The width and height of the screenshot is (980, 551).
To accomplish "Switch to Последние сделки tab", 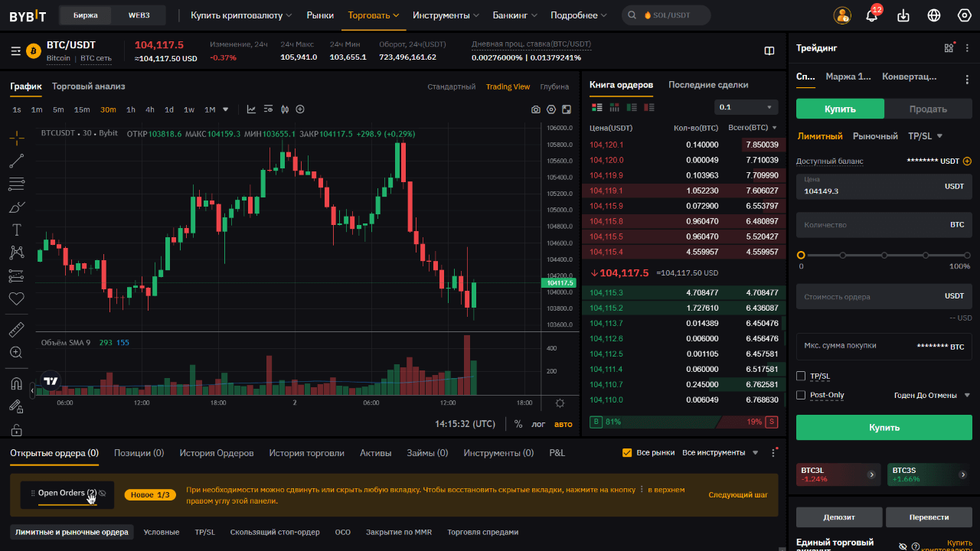I will pos(707,85).
